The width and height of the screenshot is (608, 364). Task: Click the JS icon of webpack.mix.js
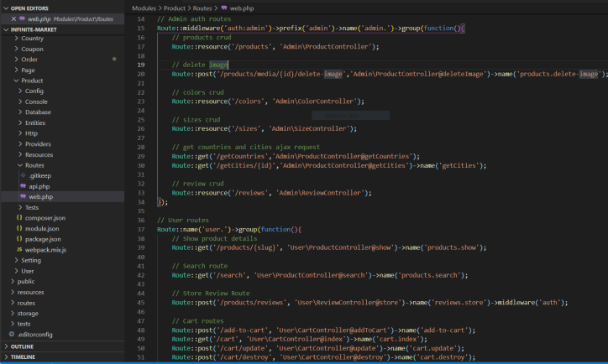tap(19, 250)
